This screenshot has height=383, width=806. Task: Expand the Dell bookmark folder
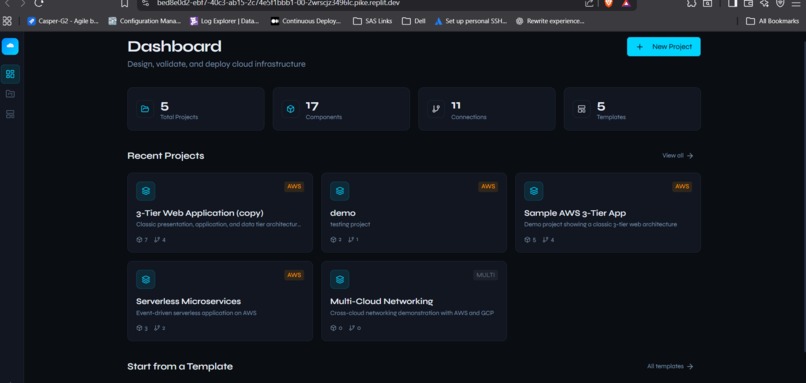tap(414, 21)
